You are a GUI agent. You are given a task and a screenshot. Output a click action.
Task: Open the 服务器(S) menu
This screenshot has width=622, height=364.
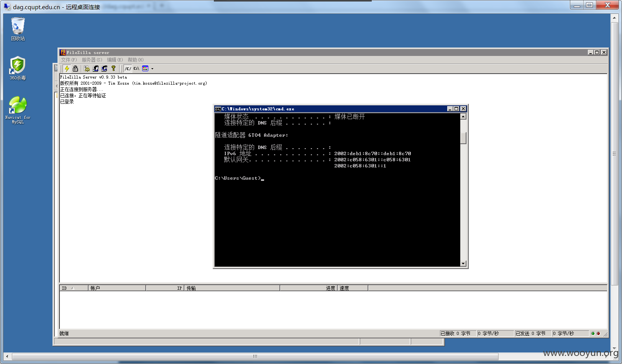tap(92, 60)
